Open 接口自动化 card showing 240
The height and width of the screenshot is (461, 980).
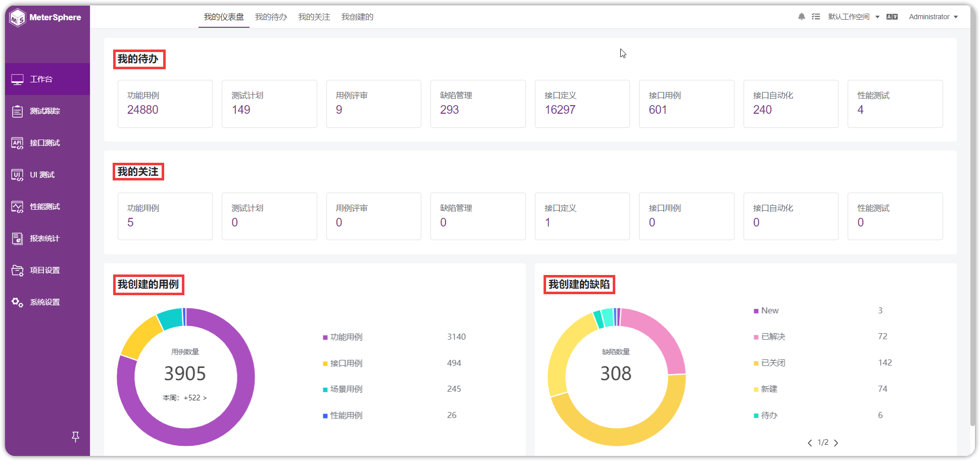coord(791,104)
